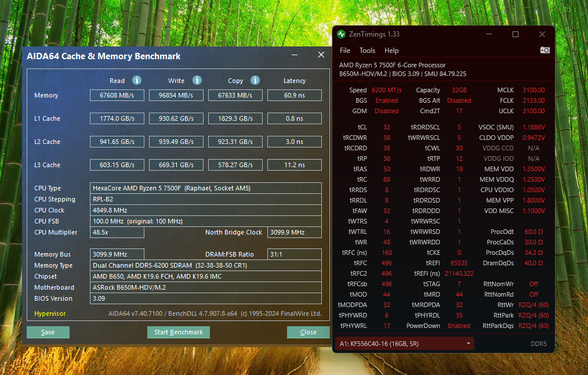Minimize the AIDA64 benchmark window
The width and height of the screenshot is (588, 375).
point(295,55)
